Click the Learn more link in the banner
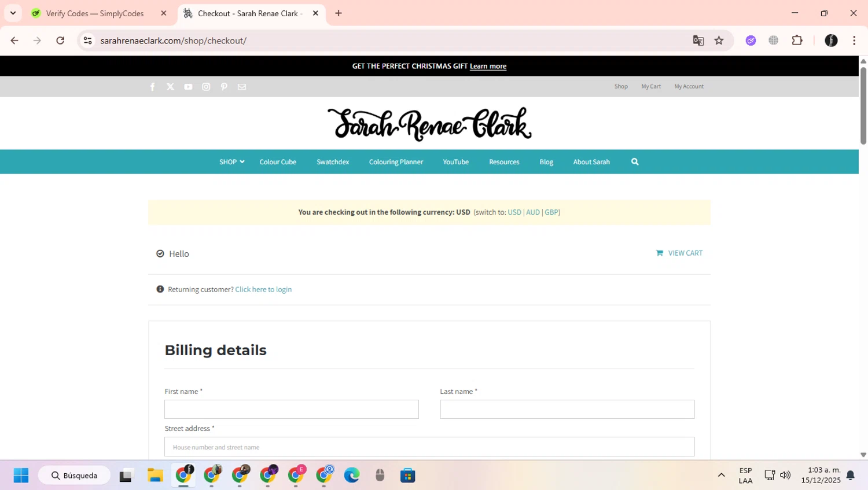 [x=488, y=67]
